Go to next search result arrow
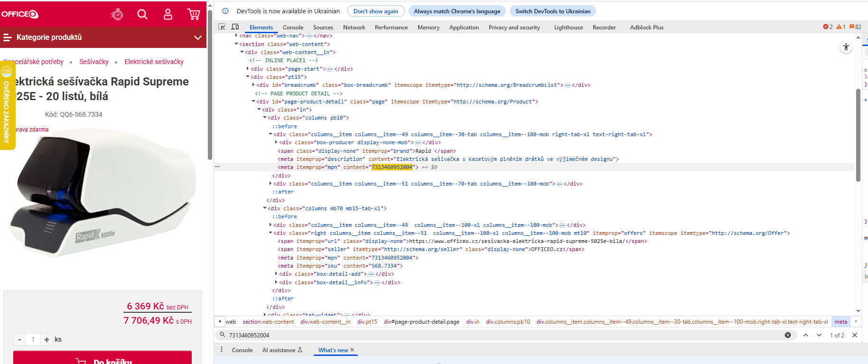The width and height of the screenshot is (868, 364). click(x=819, y=335)
